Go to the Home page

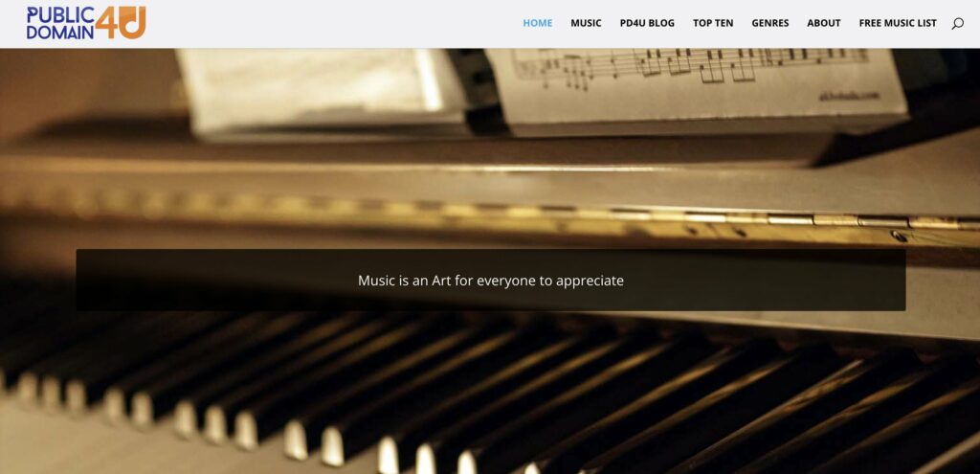coord(538,23)
